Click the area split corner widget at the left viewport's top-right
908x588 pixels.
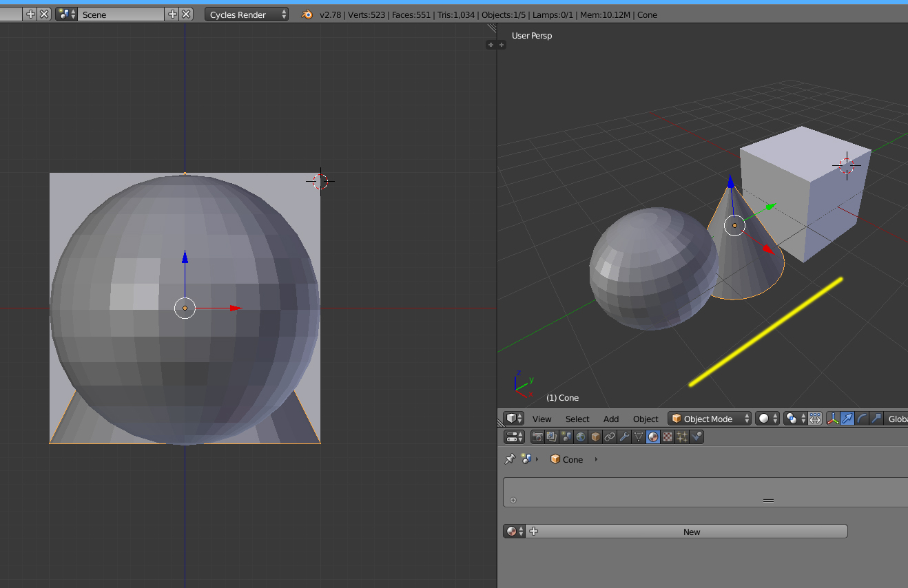pos(492,28)
